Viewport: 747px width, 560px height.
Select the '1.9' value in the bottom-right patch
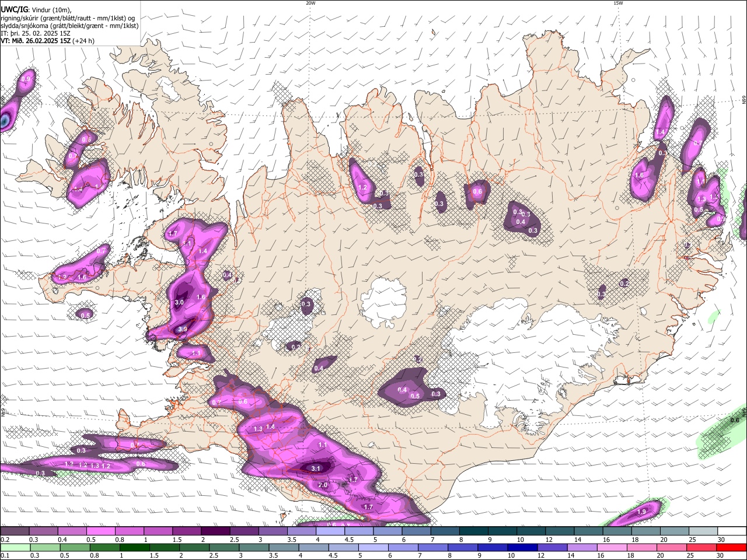(x=641, y=512)
